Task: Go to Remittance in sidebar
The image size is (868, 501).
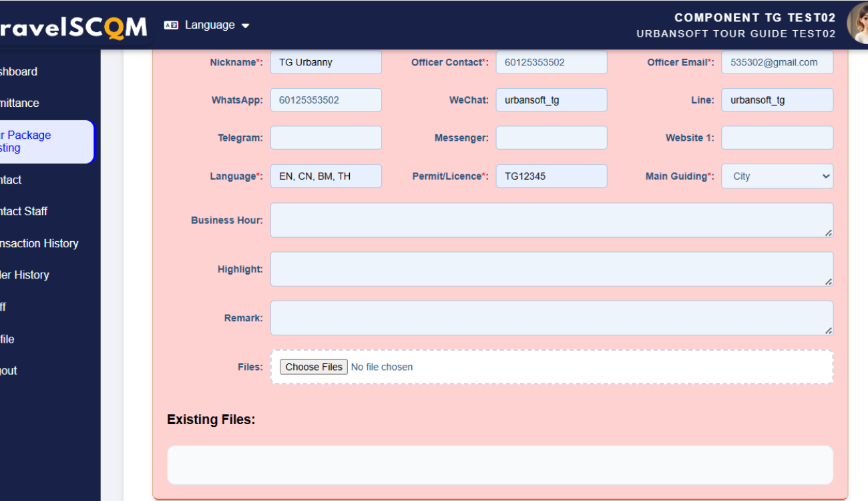Action: [20, 103]
